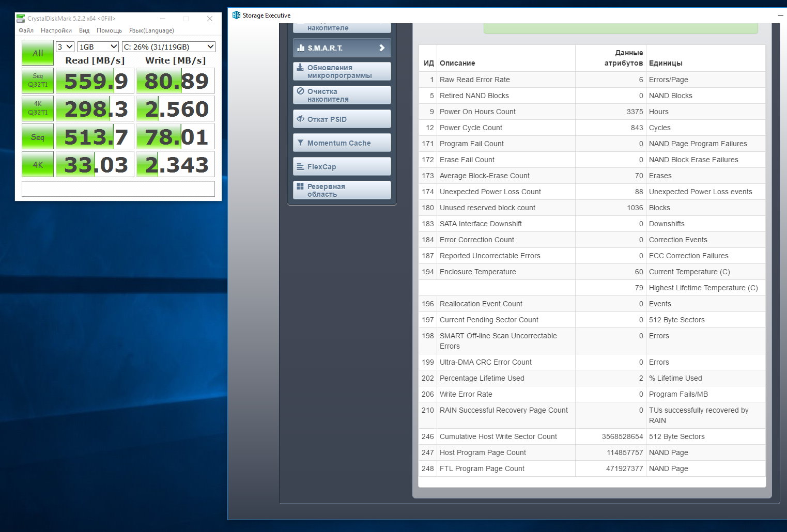Click the S.M.A.R.T. chevron arrow
The image size is (787, 532).
[x=382, y=48]
